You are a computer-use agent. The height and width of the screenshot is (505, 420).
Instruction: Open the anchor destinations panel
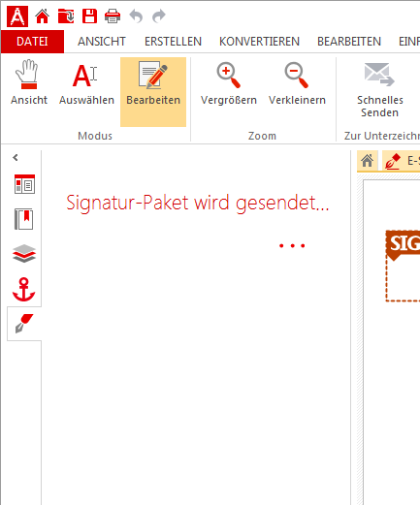point(24,289)
